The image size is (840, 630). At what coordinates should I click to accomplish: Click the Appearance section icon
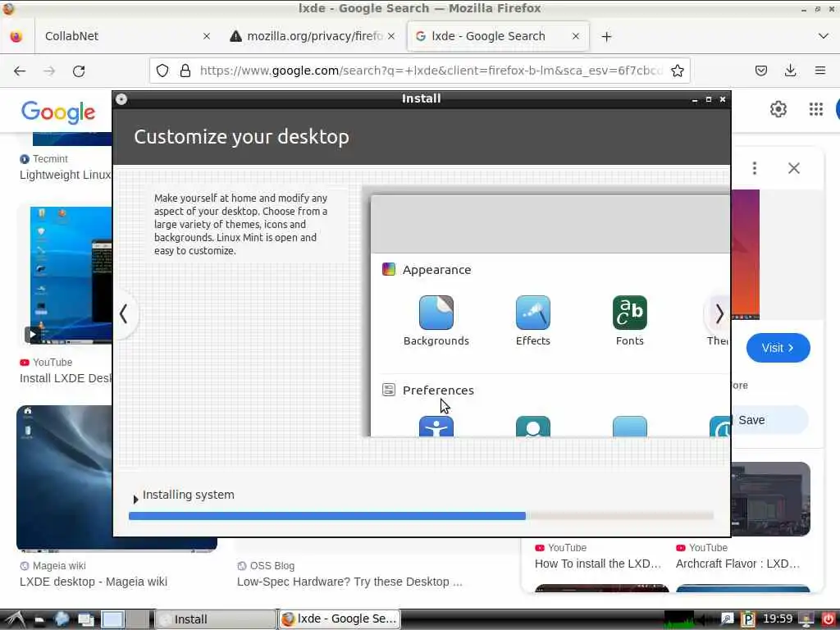click(x=388, y=269)
